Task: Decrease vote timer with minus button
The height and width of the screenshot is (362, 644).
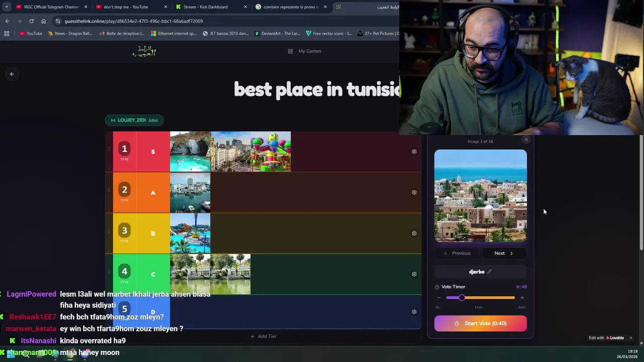Action: click(x=439, y=298)
